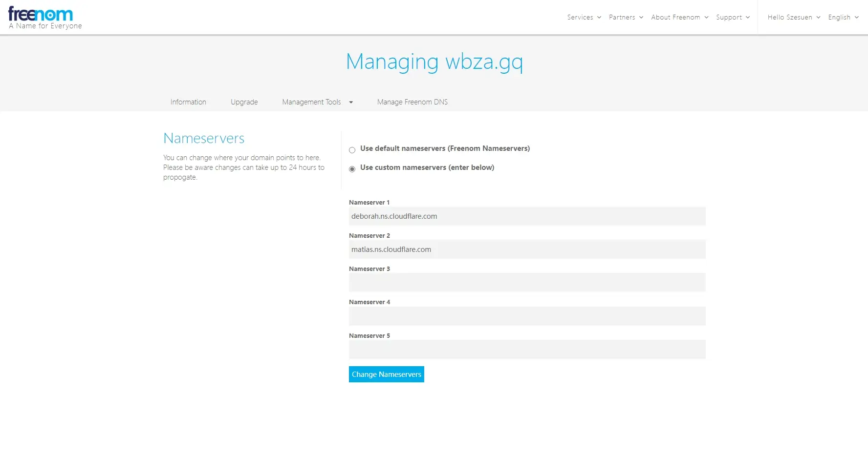868x456 pixels.
Task: Focus the empty Nameserver 3 field
Action: (527, 283)
